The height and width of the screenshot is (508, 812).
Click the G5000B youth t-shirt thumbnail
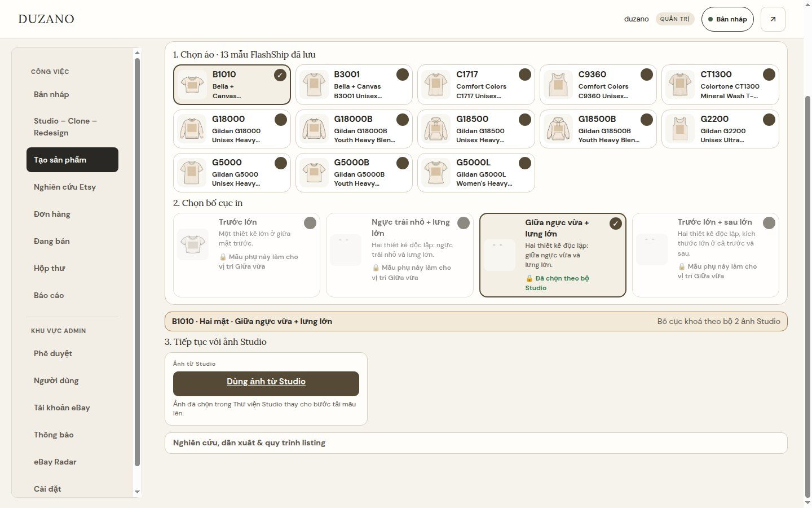[314, 173]
